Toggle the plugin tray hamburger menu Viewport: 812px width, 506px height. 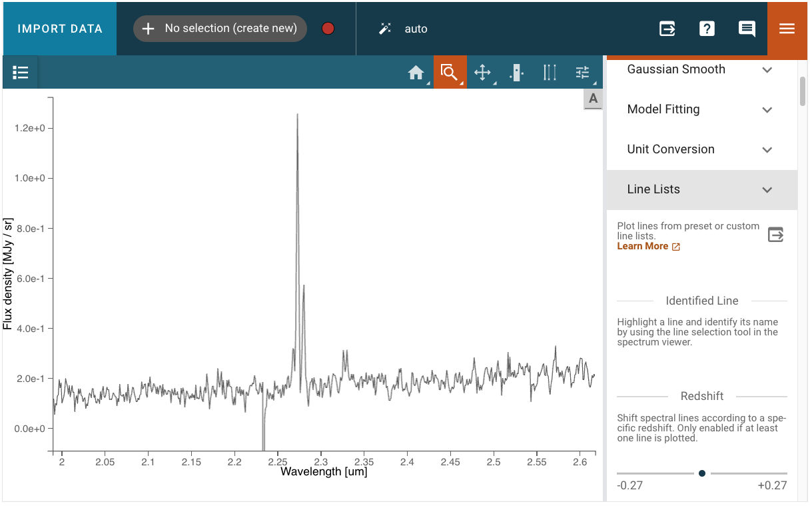pos(787,29)
